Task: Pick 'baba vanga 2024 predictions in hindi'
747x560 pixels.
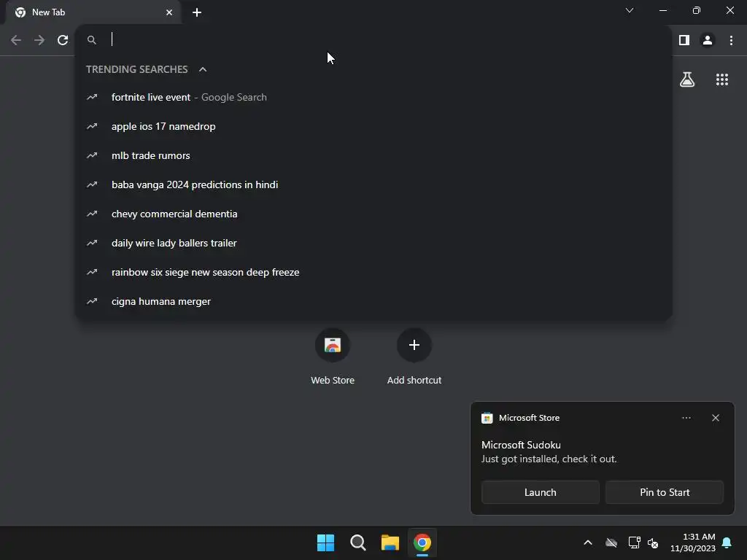Action: (x=374, y=184)
